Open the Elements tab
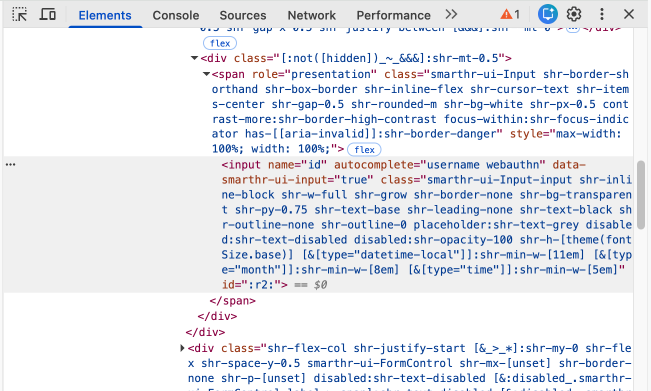Image resolution: width=651 pixels, height=391 pixels. tap(105, 15)
